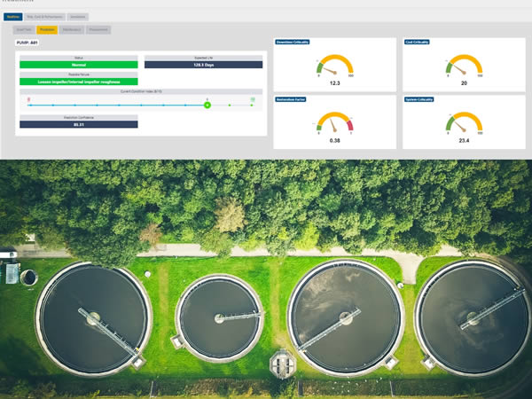This screenshot has width=532, height=399.
Task: Open the first gray sub-tab before Prediction
Action: (24, 30)
